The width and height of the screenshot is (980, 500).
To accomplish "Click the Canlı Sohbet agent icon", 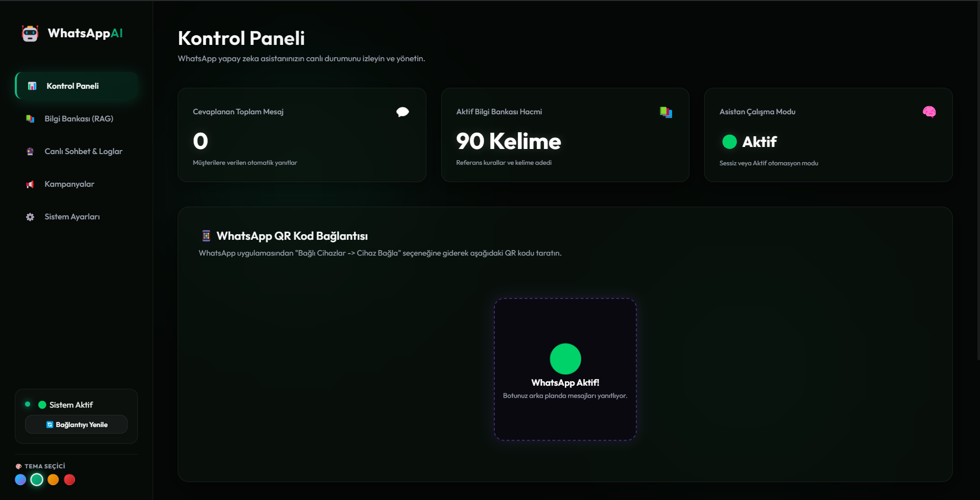I will pos(30,151).
